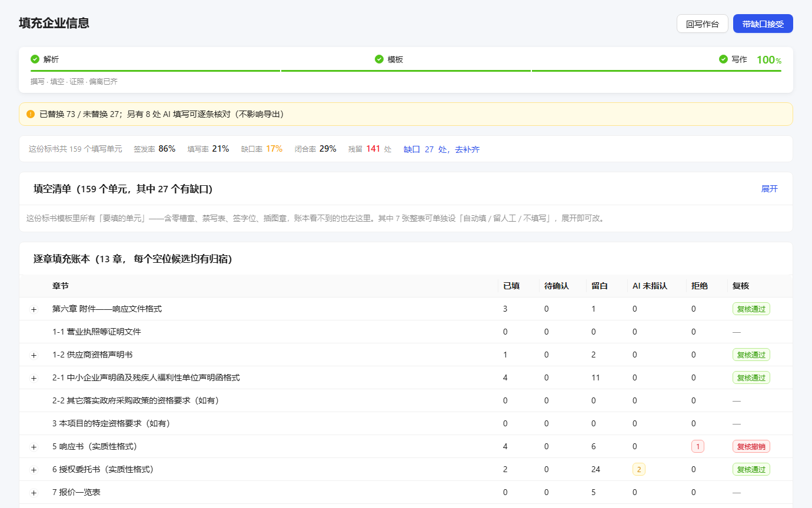
Task: Click the 拒绝 column header
Action: (700, 286)
